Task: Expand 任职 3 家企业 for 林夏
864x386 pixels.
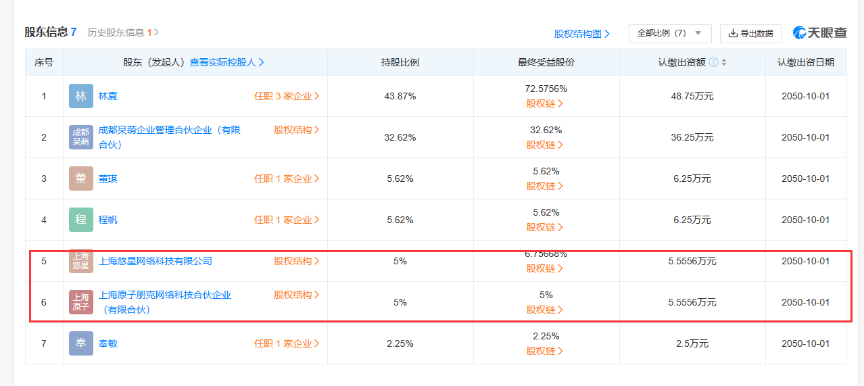Action: tap(287, 96)
